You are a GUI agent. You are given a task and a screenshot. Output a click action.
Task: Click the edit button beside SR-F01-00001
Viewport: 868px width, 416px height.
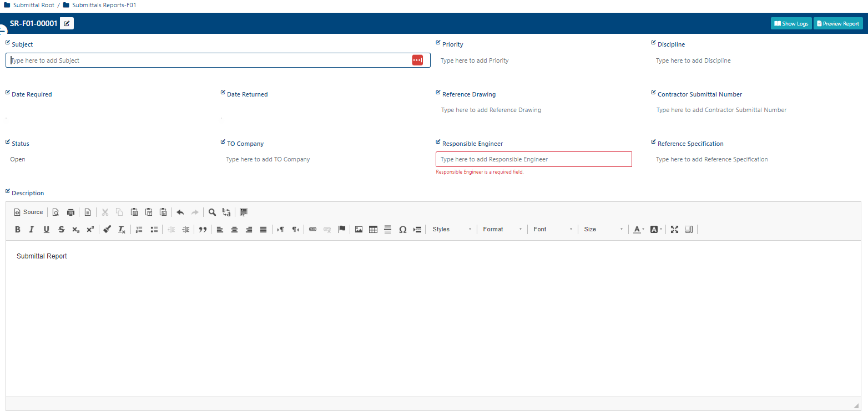[x=67, y=23]
